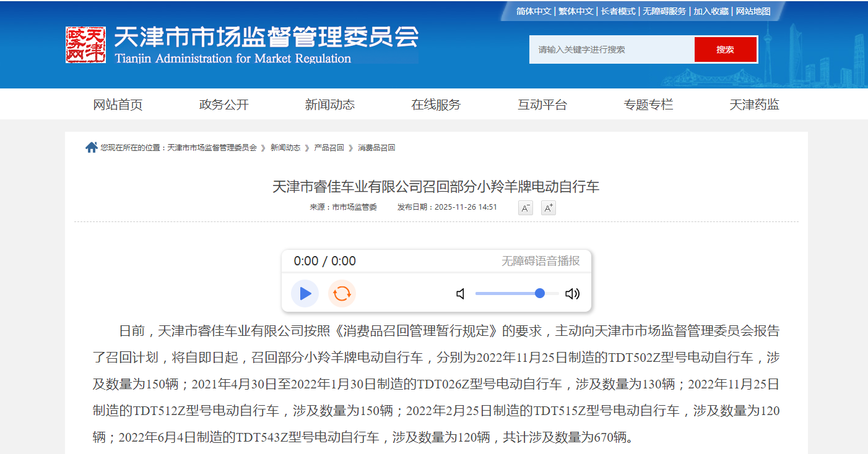Click 消费品召回 breadcrumb link
Viewport: 868px width, 454px height.
click(x=376, y=148)
